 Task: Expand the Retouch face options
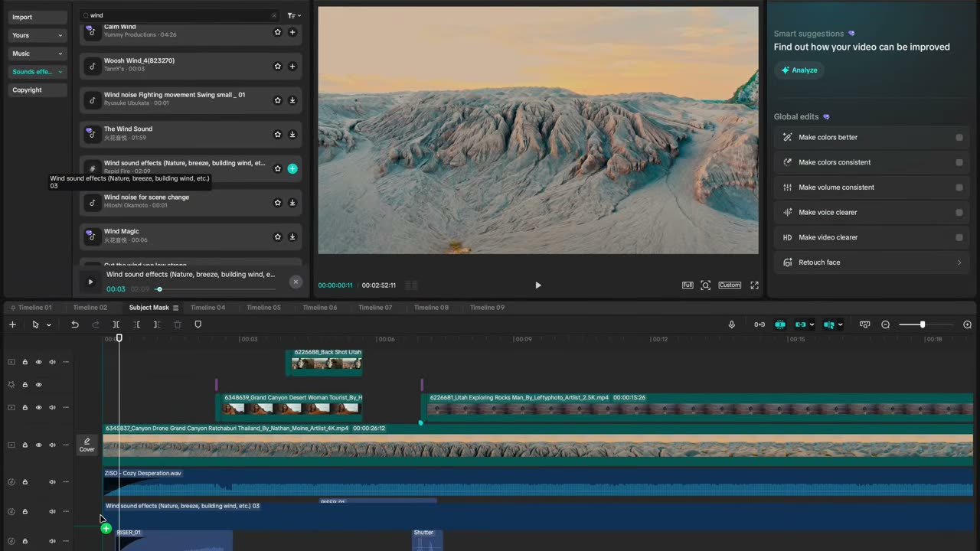(959, 262)
